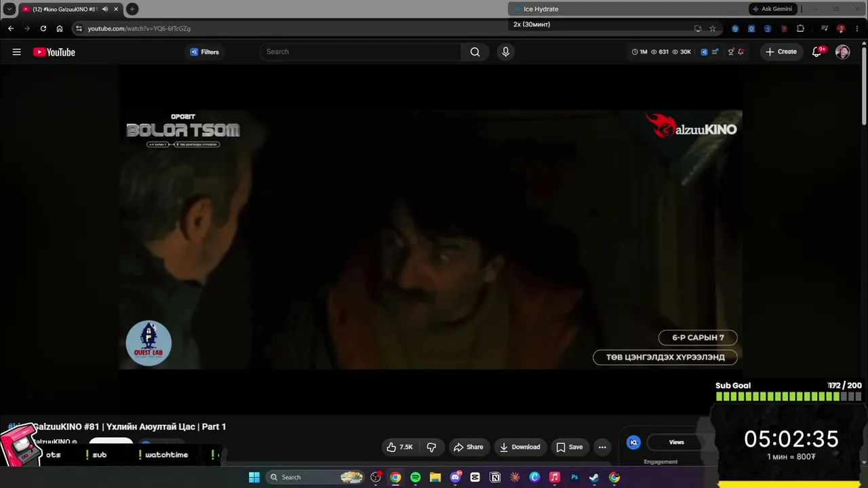The width and height of the screenshot is (868, 488).
Task: Open File Explorer from the taskbar
Action: [x=435, y=477]
